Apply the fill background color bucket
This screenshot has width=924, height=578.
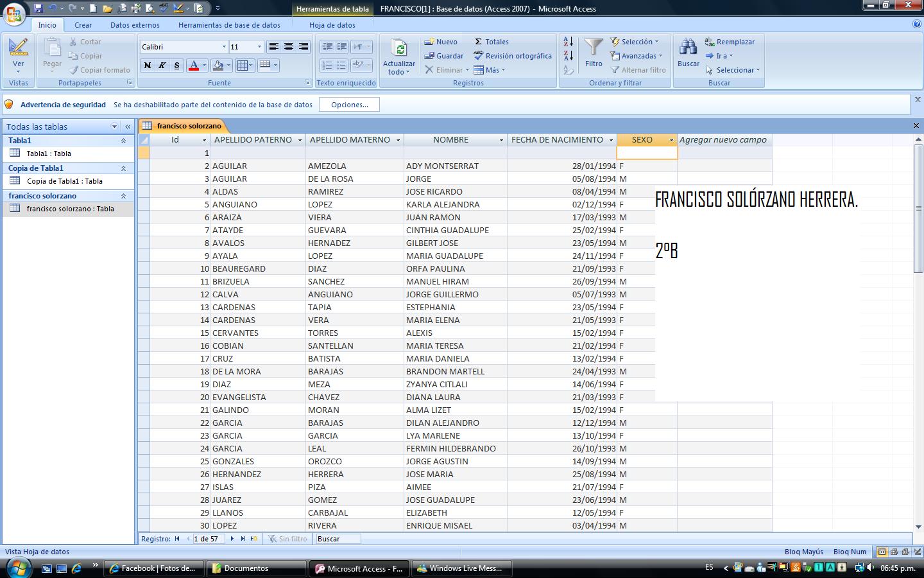[218, 66]
